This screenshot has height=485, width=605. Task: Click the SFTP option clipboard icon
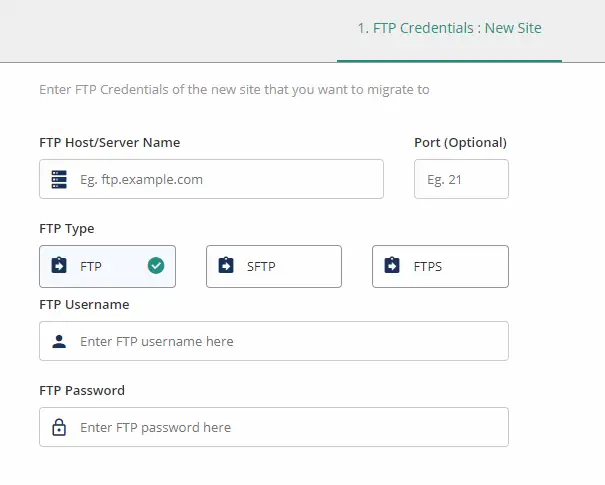pos(226,265)
